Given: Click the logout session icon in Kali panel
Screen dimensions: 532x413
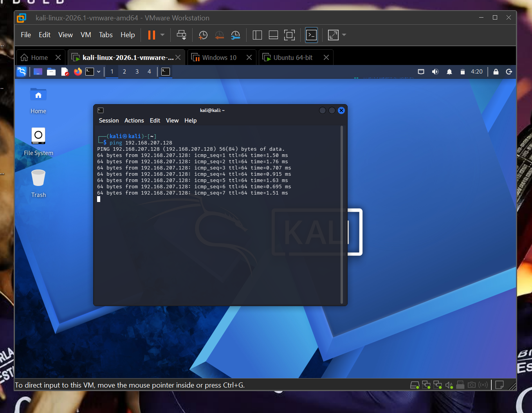Looking at the screenshot, I should coord(509,72).
